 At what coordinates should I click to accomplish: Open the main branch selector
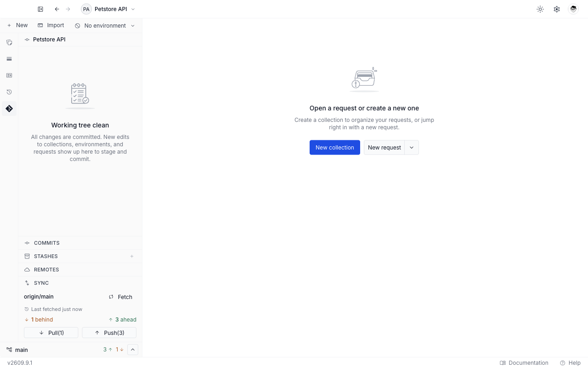tap(17, 350)
